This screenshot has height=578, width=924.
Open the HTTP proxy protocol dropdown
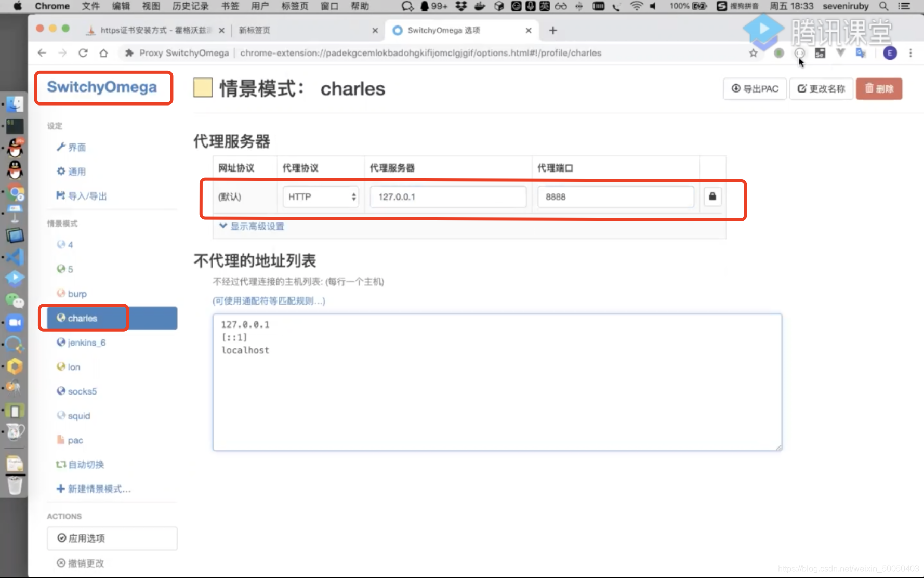[x=321, y=196]
